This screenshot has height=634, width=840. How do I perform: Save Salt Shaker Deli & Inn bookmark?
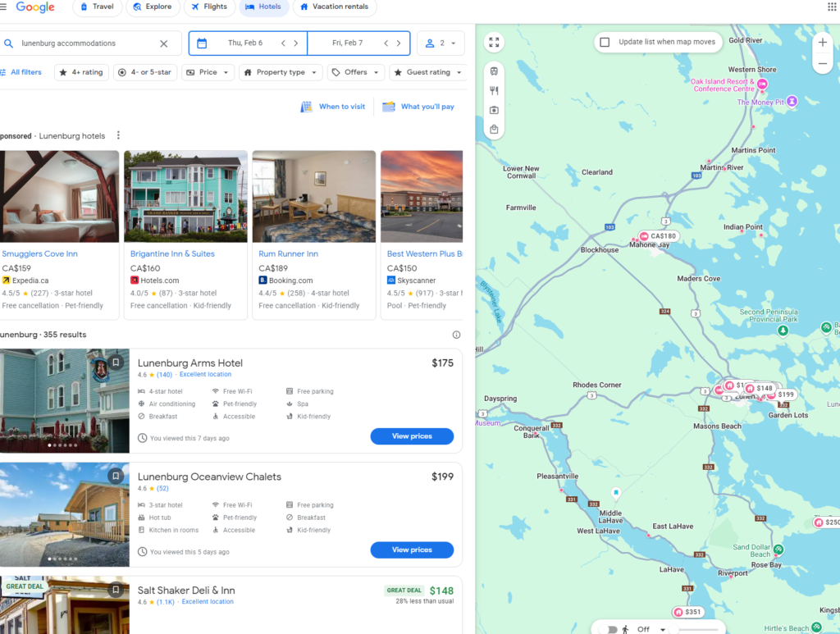116,590
